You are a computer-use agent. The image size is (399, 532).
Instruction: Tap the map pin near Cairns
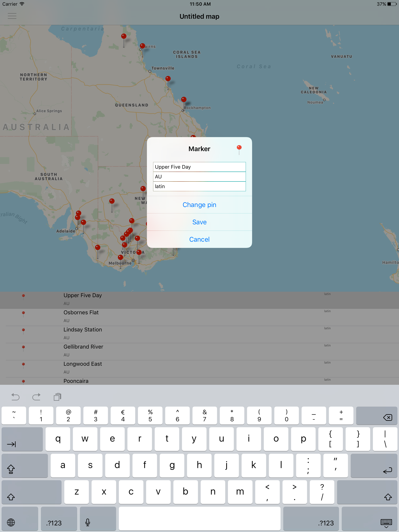(x=142, y=46)
